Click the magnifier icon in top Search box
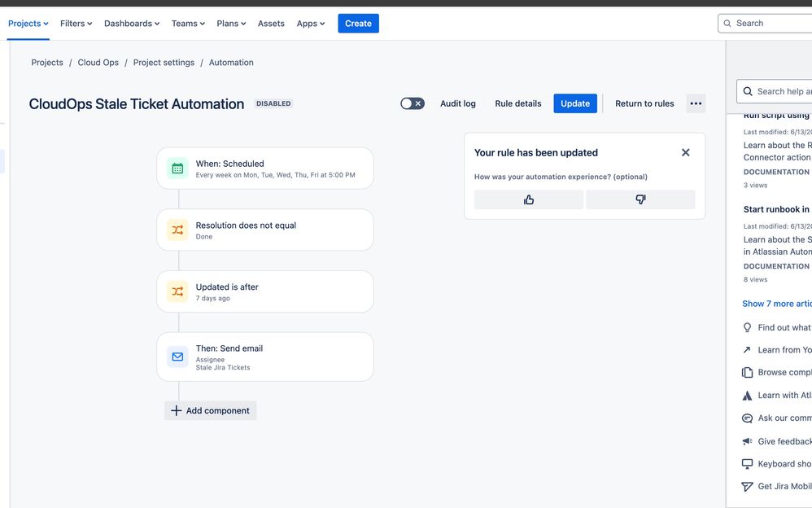Image resolution: width=812 pixels, height=508 pixels. [727, 24]
